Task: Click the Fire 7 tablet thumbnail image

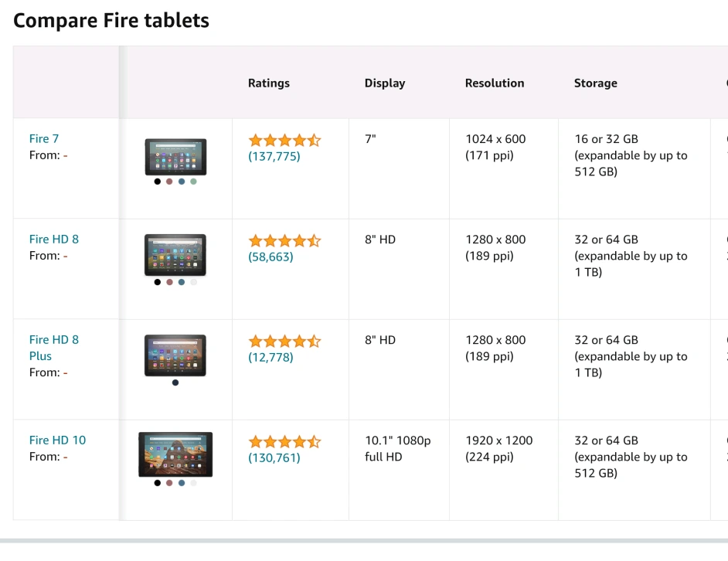Action: (175, 157)
